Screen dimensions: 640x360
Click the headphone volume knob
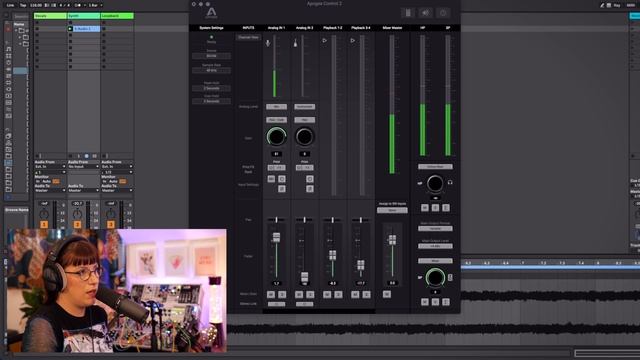coord(435,183)
